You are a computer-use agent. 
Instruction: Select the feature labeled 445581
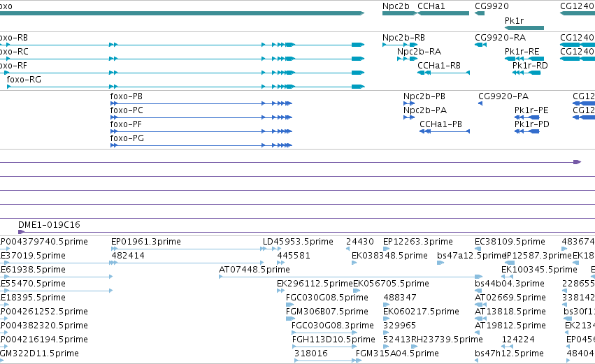coord(294,256)
